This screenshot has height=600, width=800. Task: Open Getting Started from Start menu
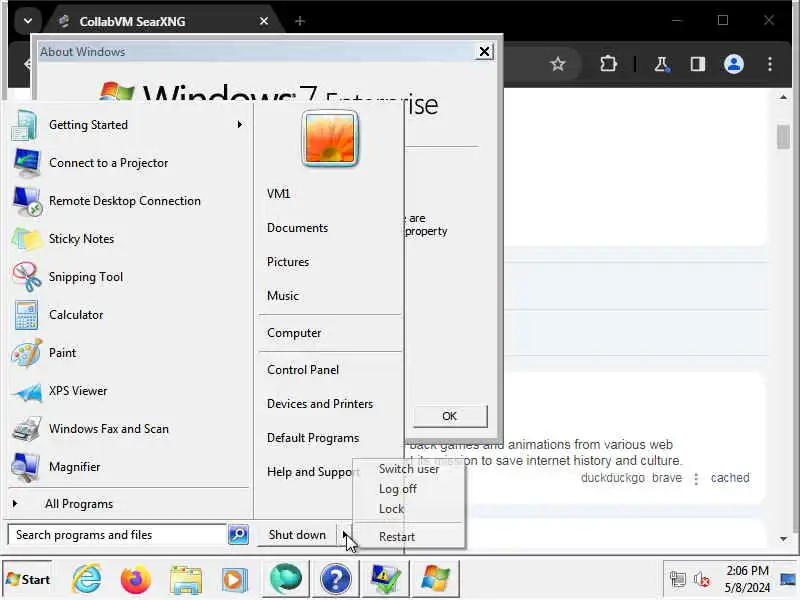point(128,125)
